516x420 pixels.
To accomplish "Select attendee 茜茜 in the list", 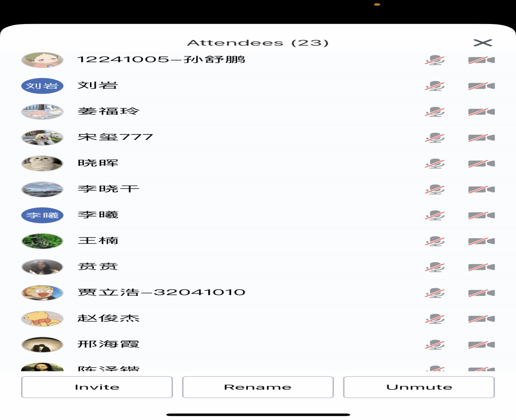I will [x=98, y=267].
